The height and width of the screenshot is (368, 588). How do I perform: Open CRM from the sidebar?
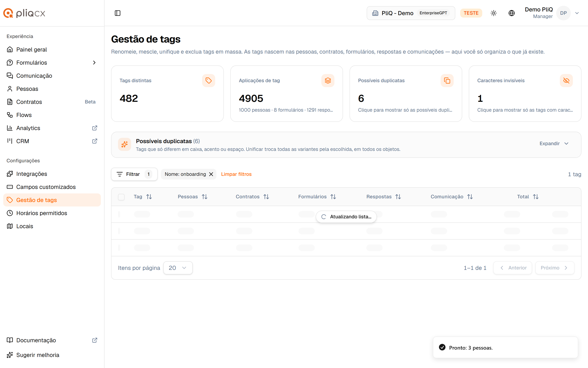pyautogui.click(x=52, y=141)
